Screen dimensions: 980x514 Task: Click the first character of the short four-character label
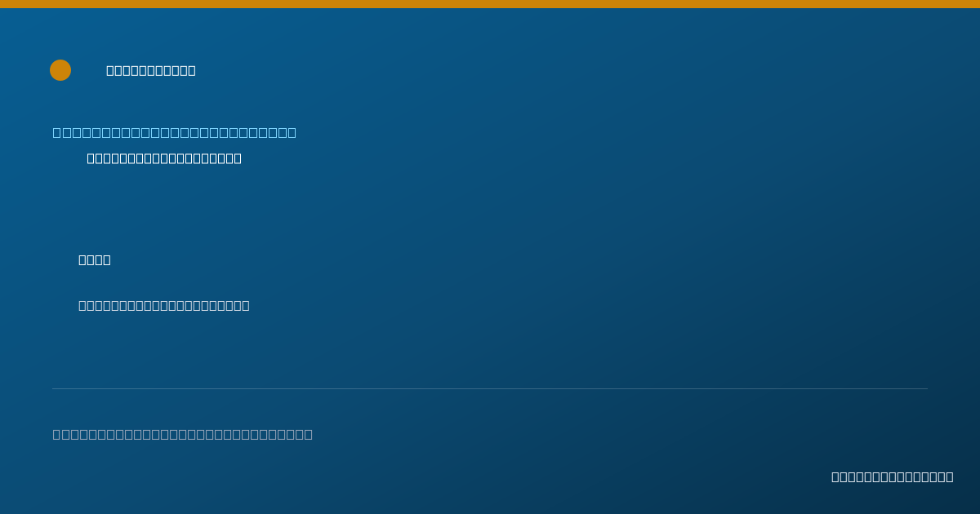tap(82, 259)
